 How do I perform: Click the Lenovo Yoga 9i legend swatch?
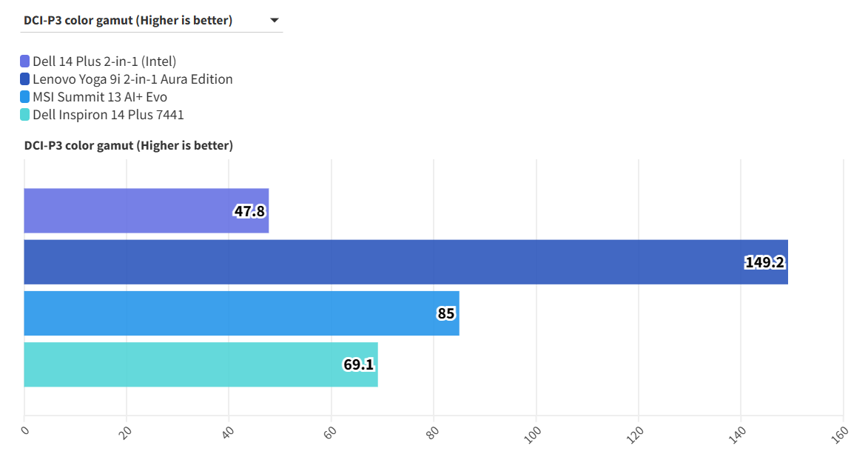pyautogui.click(x=25, y=79)
